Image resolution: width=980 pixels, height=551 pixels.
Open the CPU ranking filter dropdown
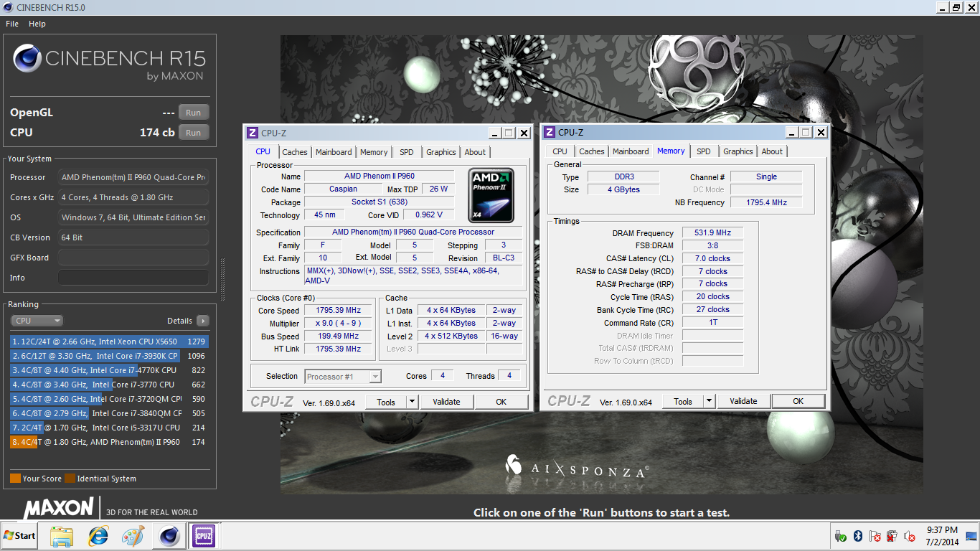tap(37, 321)
